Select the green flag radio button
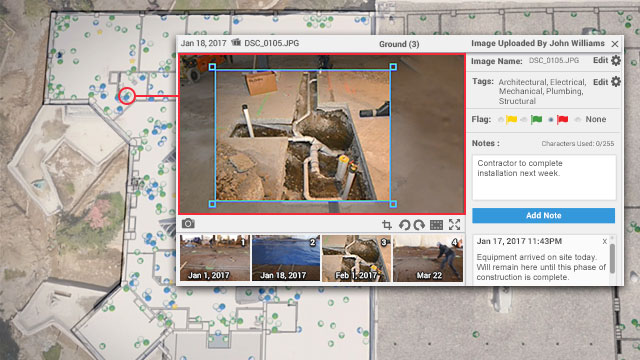Viewport: 640px width, 360px height. coord(524,120)
